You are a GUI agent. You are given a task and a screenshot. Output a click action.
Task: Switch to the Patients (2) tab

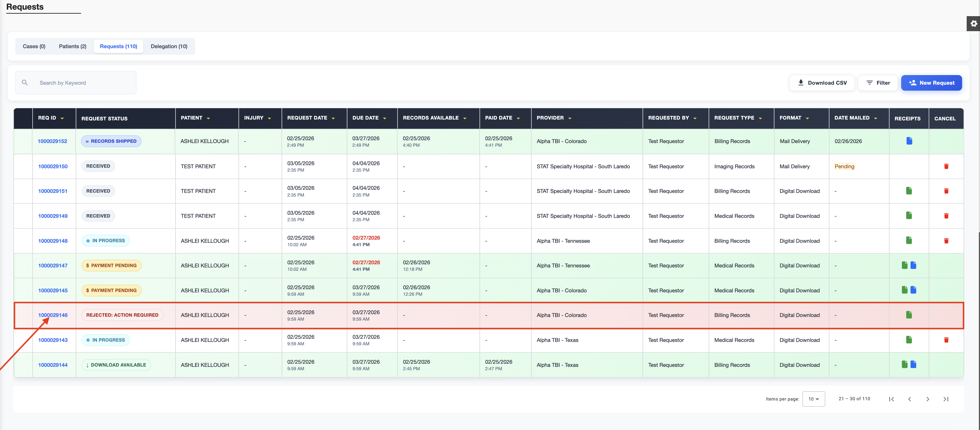click(72, 46)
